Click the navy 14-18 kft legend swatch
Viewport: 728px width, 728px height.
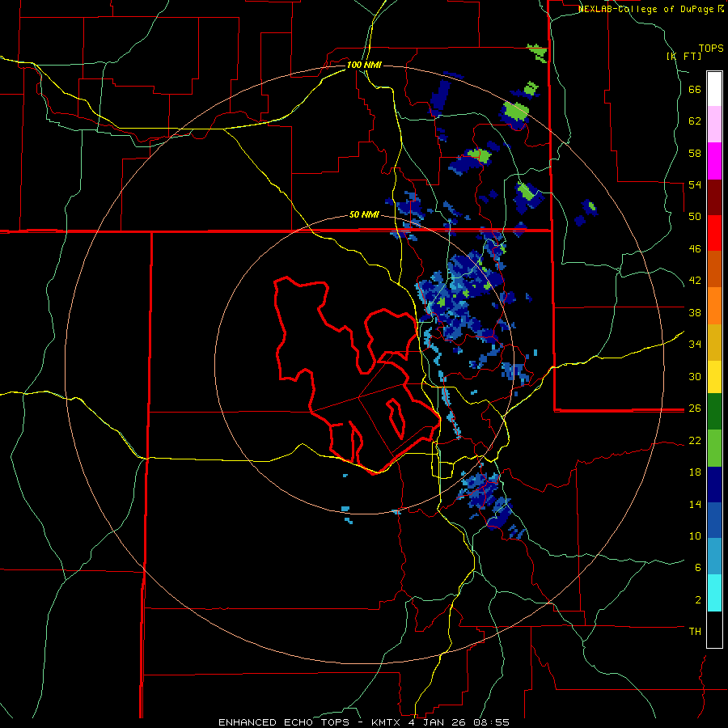(x=714, y=485)
